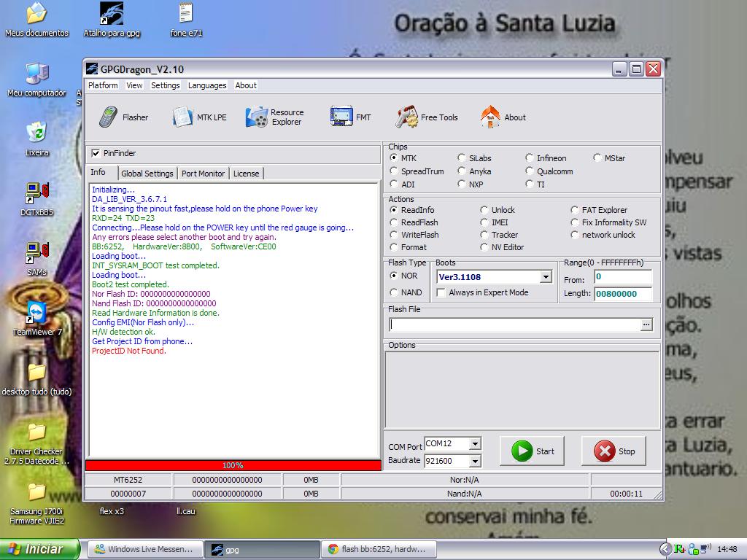This screenshot has width=747, height=560.
Task: Enable Always in Expert Mode
Action: pyautogui.click(x=441, y=292)
